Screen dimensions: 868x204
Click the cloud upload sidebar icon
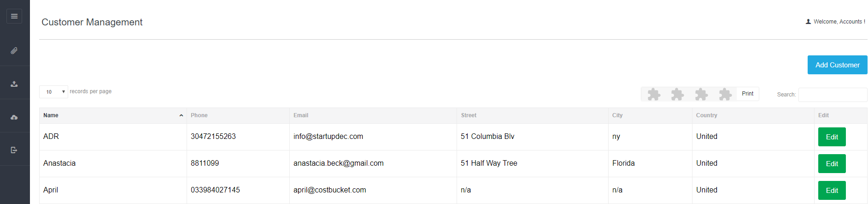click(x=14, y=117)
